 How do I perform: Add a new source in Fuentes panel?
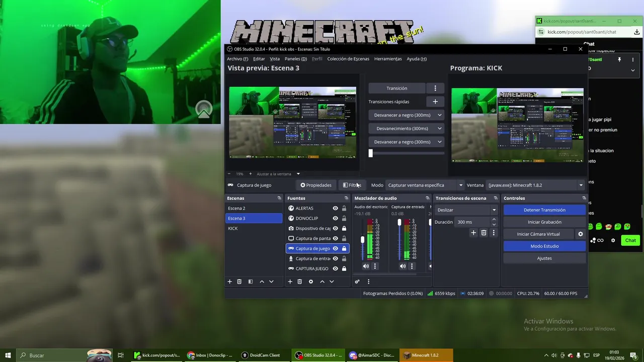[x=290, y=282]
